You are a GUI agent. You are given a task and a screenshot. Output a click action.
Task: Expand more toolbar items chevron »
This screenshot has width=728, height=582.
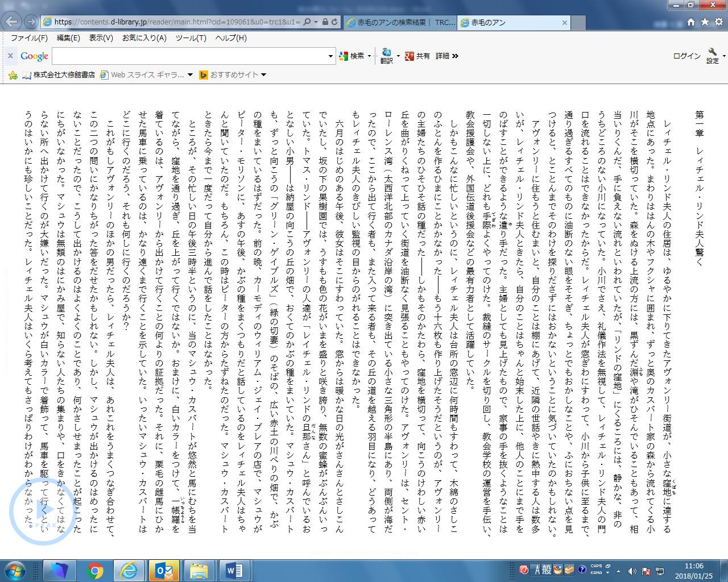point(455,56)
